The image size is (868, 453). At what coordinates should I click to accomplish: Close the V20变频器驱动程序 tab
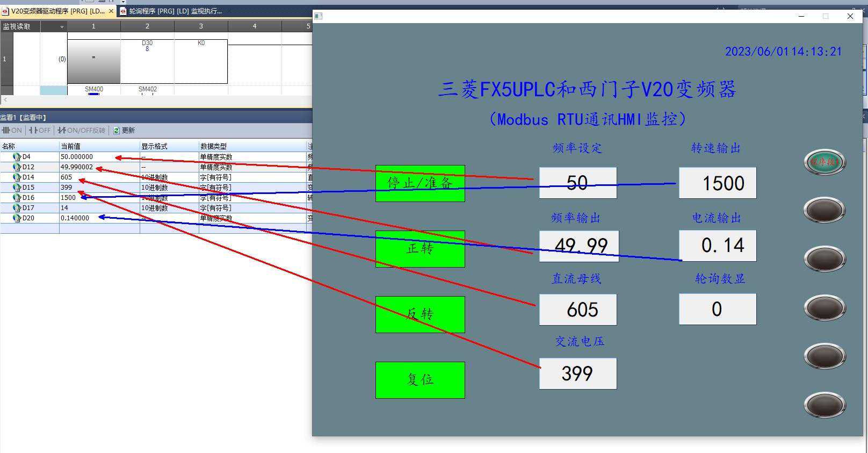point(111,11)
